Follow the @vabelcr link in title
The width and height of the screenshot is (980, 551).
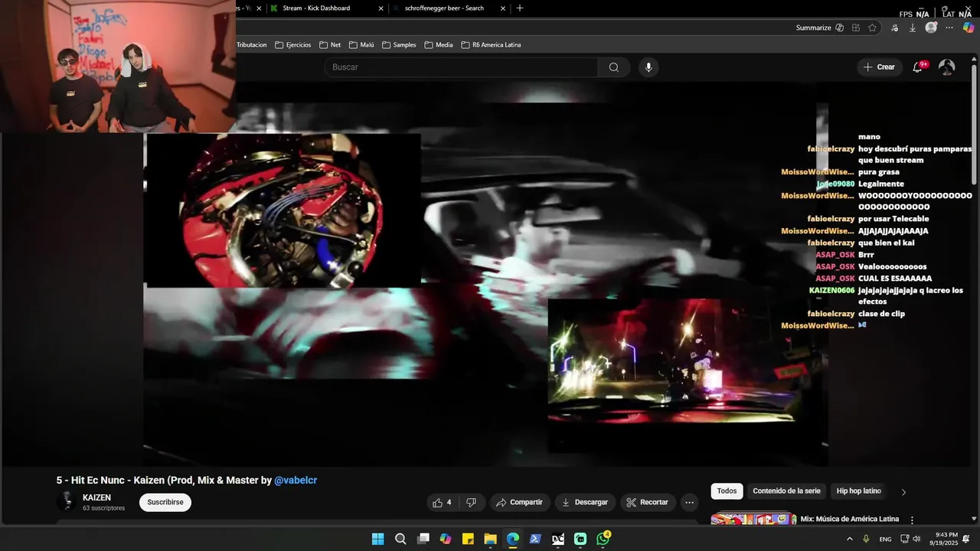(296, 481)
